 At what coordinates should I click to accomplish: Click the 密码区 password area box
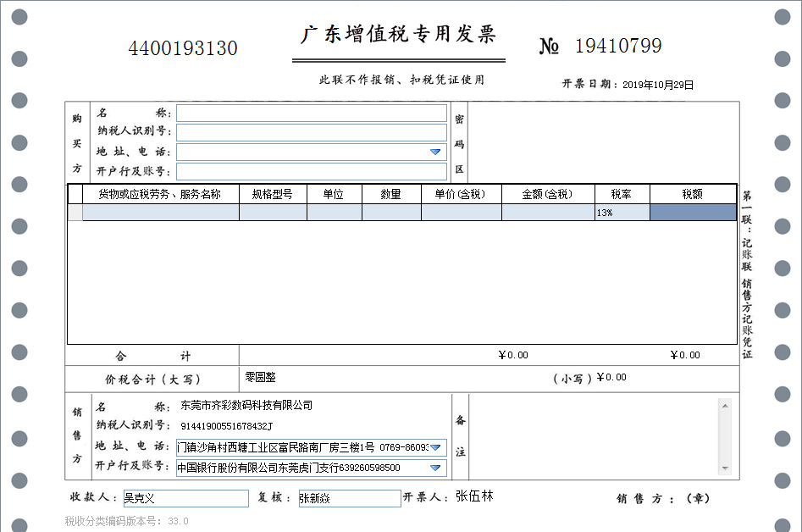click(x=603, y=142)
